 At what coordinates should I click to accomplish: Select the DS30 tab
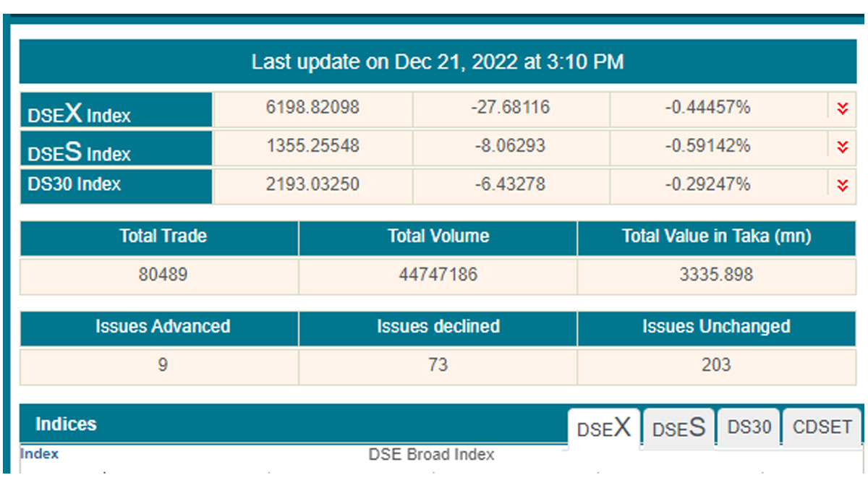click(749, 427)
